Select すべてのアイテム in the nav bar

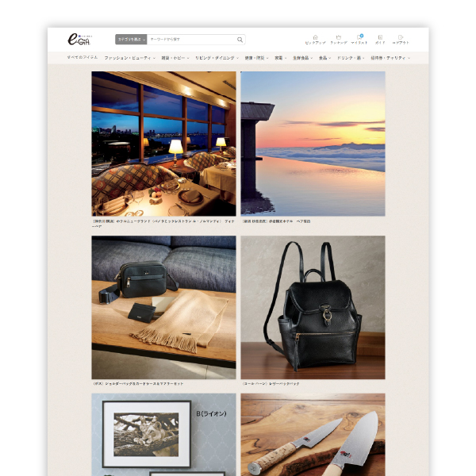pyautogui.click(x=83, y=58)
